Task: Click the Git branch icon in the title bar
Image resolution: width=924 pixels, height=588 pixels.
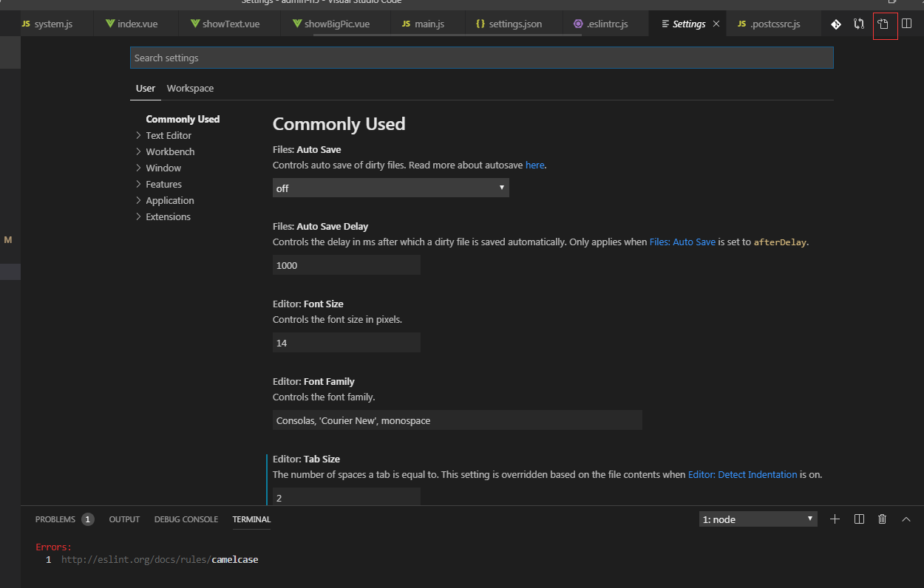Action: pyautogui.click(x=836, y=24)
